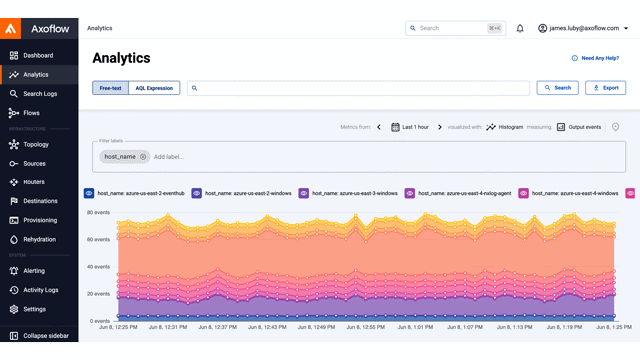Click the Sources sidebar icon

(x=14, y=164)
